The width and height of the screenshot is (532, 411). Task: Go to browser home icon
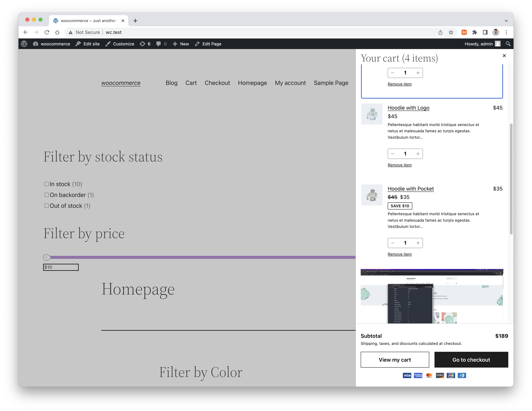coord(57,32)
